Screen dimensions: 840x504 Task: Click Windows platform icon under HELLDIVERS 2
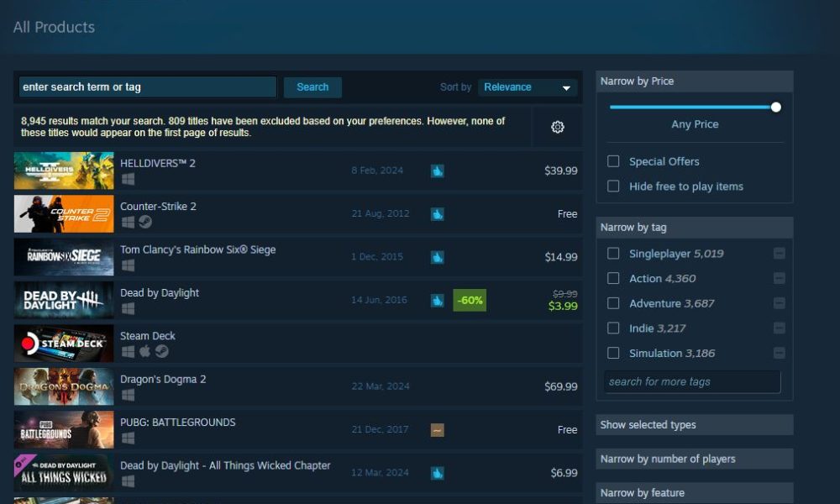tap(128, 179)
